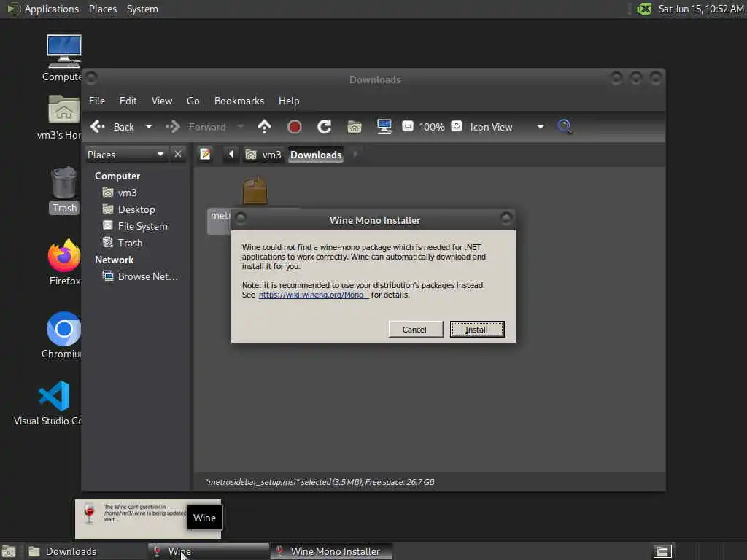747x560 pixels.
Task: Switch to Wine task in taskbar
Action: click(208, 551)
